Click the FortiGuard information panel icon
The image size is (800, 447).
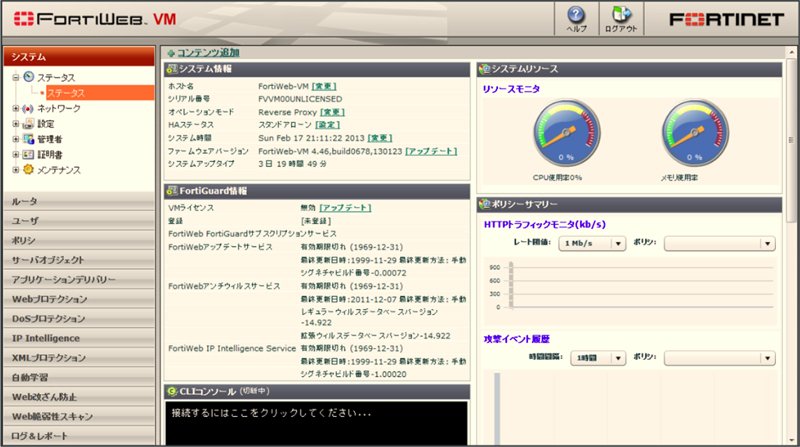coord(172,191)
